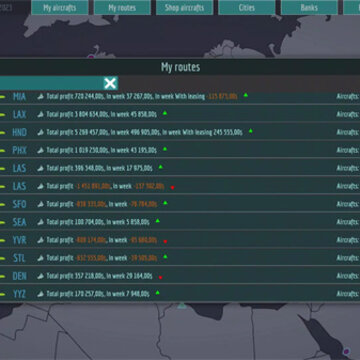Open the Banks tab

(309, 7)
